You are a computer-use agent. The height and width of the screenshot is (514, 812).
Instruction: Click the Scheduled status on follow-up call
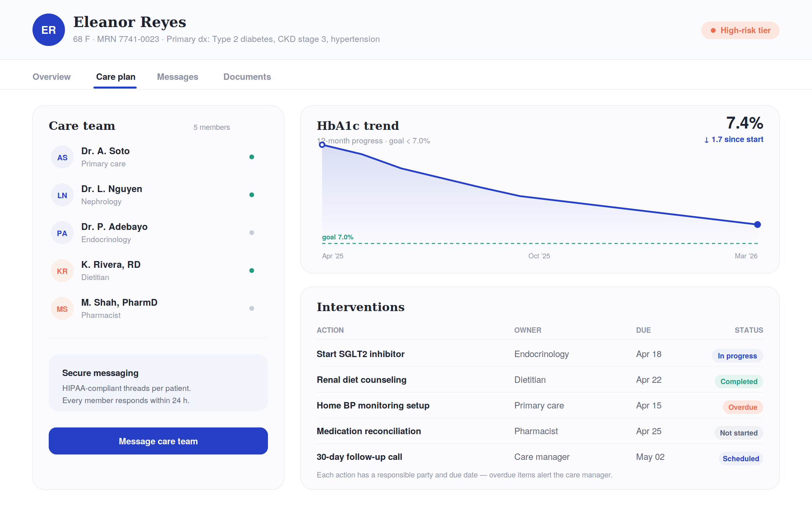[x=741, y=459]
